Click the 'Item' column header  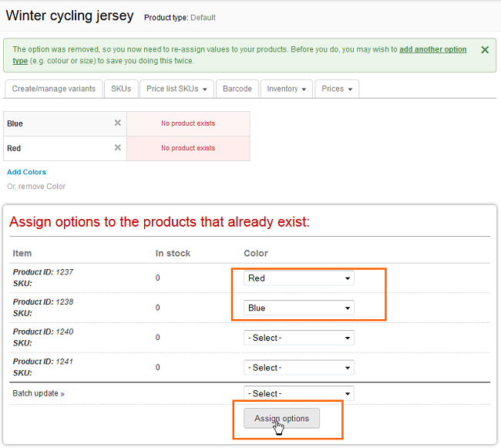tap(22, 253)
